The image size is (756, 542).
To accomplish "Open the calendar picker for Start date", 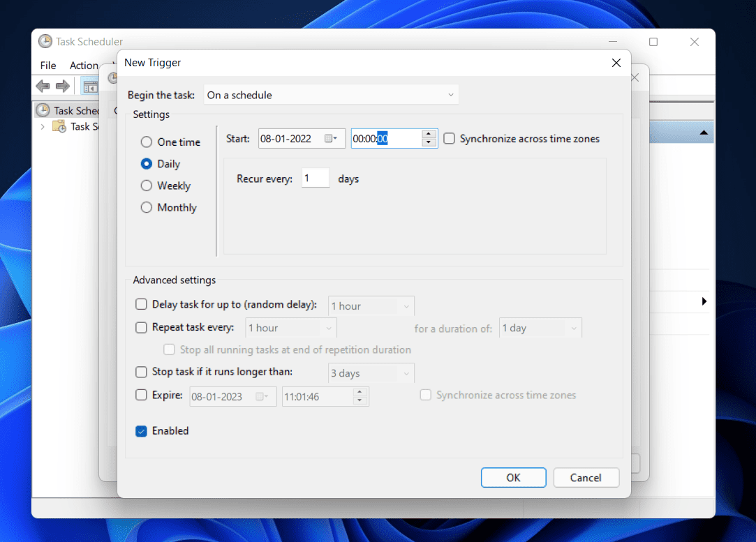I will point(331,139).
